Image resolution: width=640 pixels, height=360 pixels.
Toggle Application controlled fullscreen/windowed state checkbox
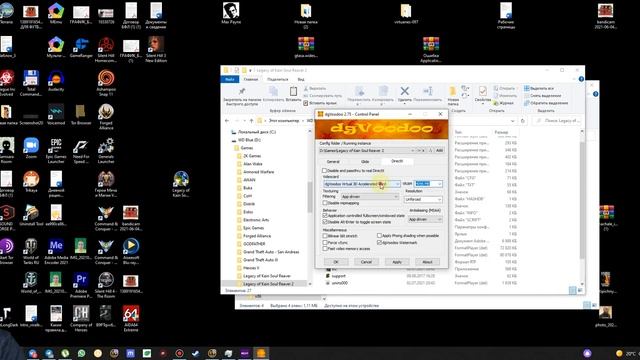point(325,216)
